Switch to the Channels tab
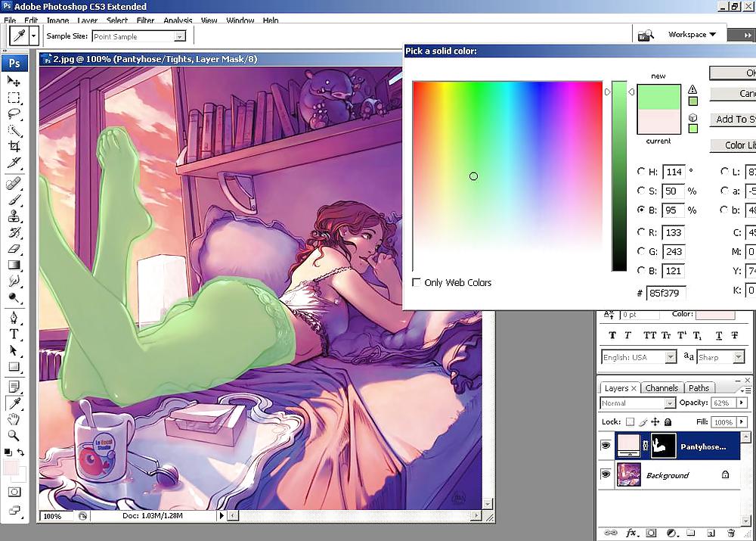756x541 pixels. [x=661, y=388]
